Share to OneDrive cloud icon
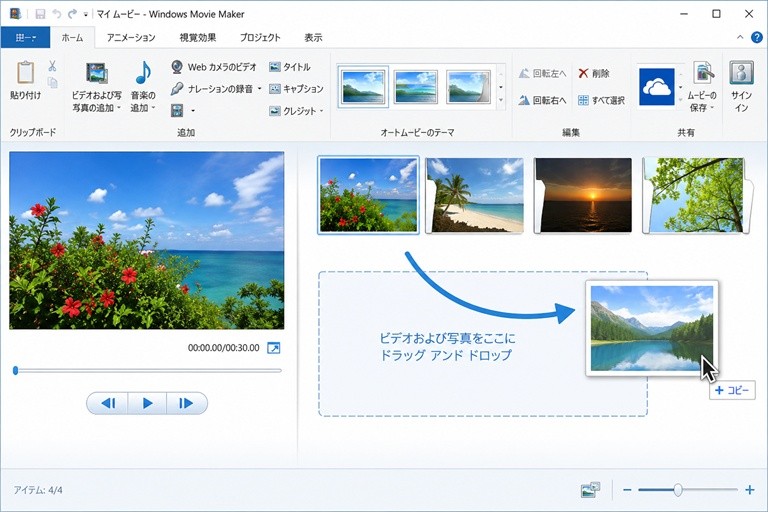This screenshot has width=768, height=512. (657, 87)
